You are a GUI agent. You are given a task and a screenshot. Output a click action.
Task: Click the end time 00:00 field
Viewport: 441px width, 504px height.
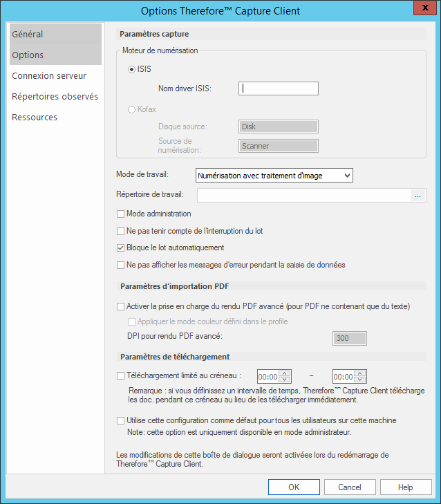344,377
